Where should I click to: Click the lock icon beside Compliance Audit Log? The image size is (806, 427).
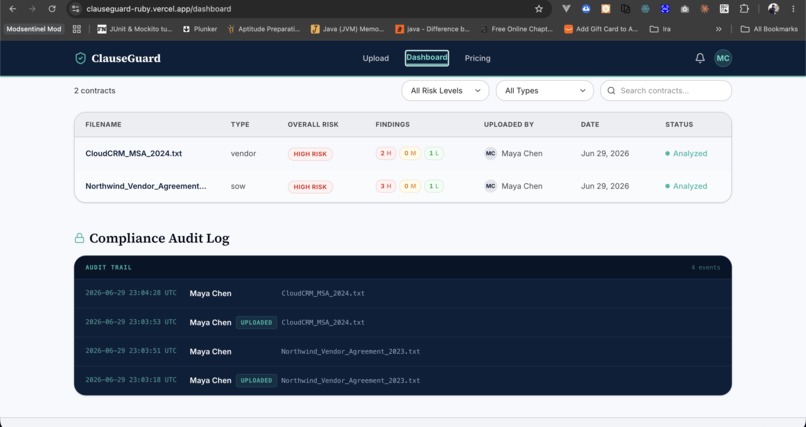(79, 238)
